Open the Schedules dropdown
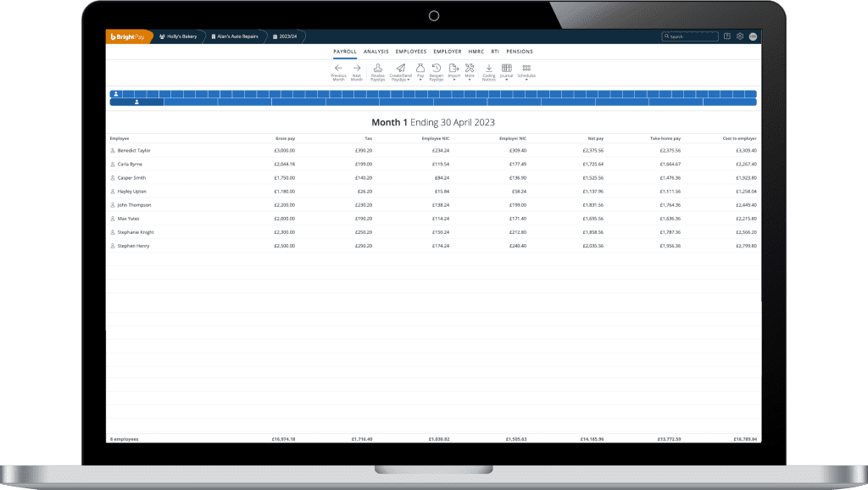 pyautogui.click(x=526, y=73)
